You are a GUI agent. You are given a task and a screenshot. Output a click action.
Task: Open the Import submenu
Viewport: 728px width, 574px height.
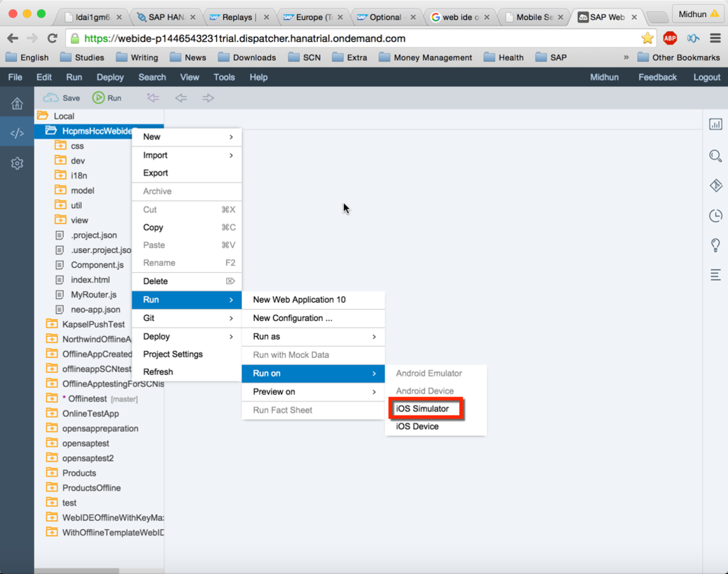[187, 155]
